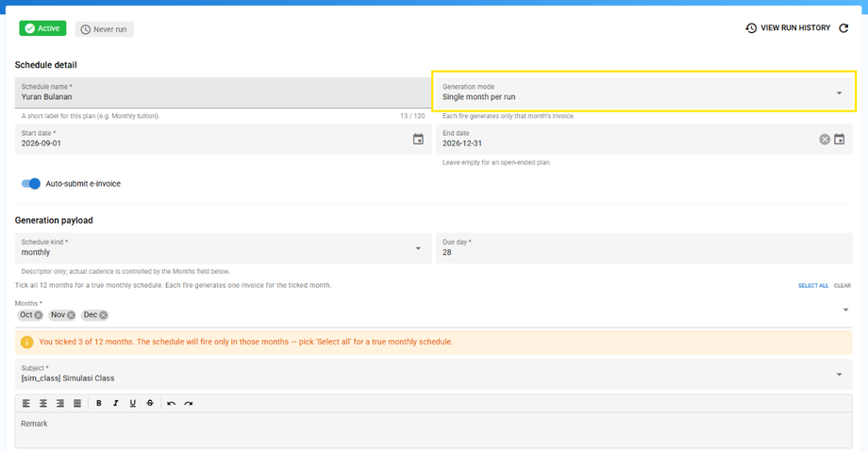Click the refresh icon beside View Run History
Screen dimensions: 868x452
[x=843, y=28]
